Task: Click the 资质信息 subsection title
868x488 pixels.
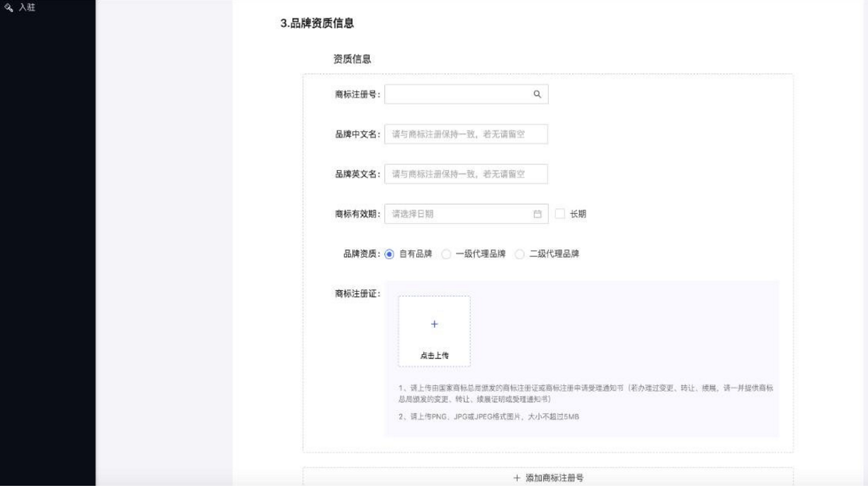Action: [352, 59]
